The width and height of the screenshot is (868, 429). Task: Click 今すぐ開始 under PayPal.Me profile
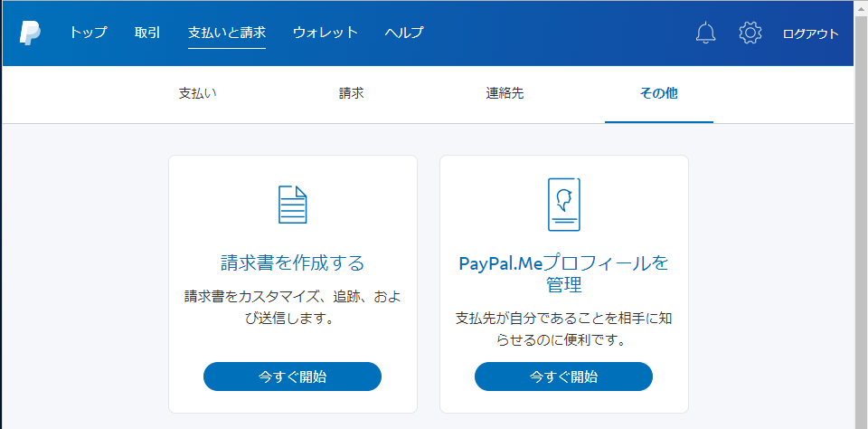pos(563,377)
